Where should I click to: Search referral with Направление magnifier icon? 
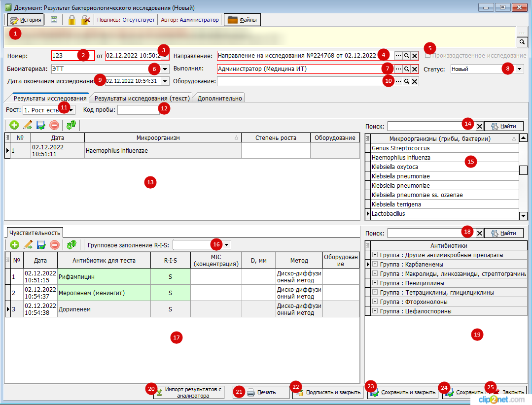click(x=406, y=56)
